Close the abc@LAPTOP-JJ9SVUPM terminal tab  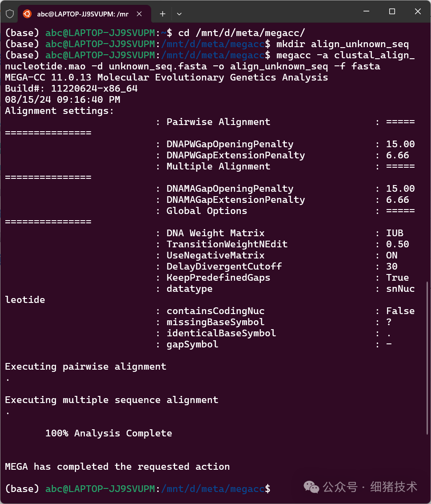click(x=140, y=14)
